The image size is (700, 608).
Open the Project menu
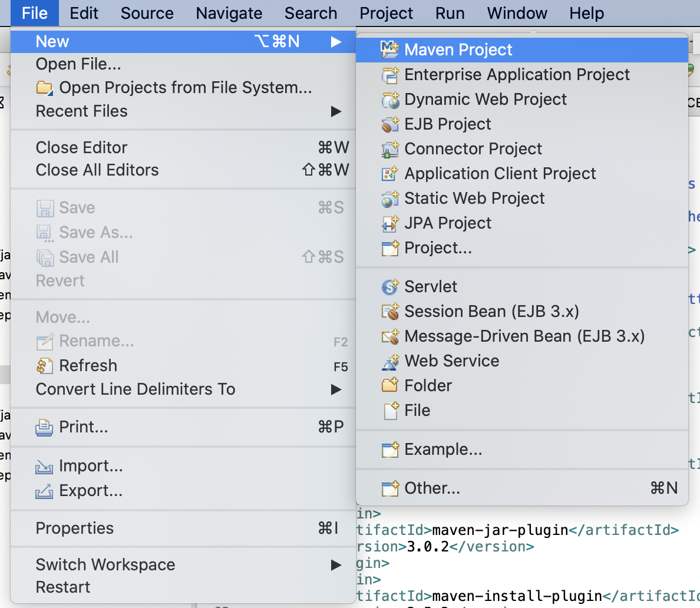point(386,13)
